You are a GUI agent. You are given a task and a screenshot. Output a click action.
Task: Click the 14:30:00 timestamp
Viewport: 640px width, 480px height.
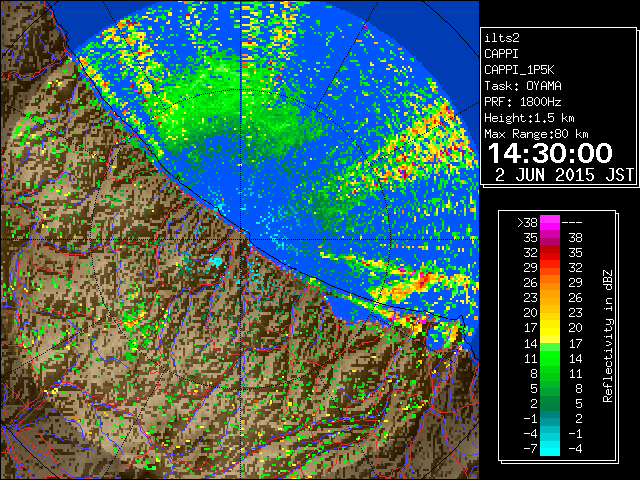point(550,153)
